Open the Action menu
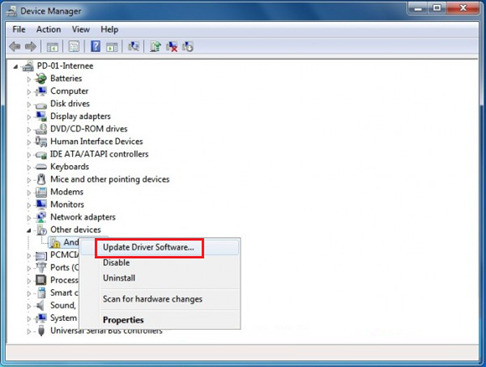 click(49, 30)
